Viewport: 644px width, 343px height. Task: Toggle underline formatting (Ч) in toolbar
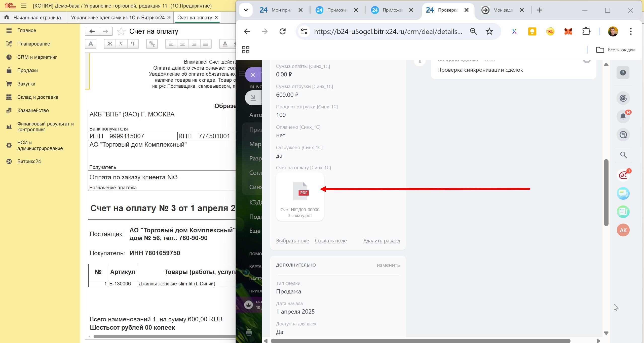tap(133, 44)
